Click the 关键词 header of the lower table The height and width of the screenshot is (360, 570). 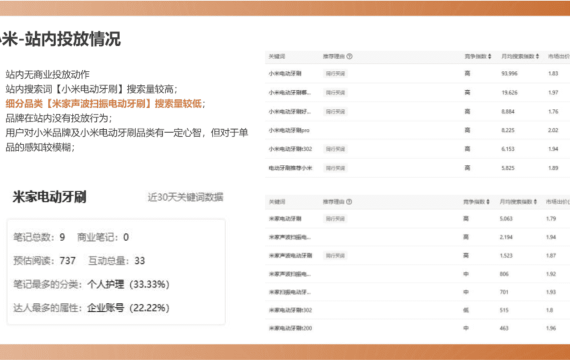pos(277,202)
